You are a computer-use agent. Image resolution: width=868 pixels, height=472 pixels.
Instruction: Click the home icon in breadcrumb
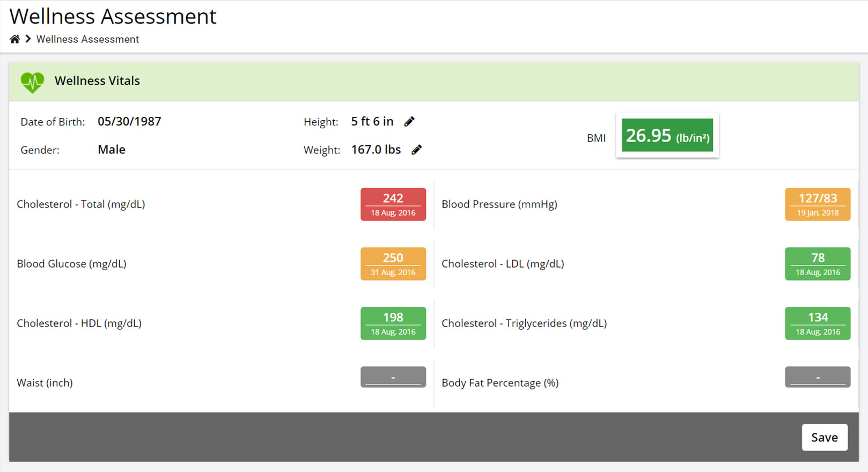14,39
